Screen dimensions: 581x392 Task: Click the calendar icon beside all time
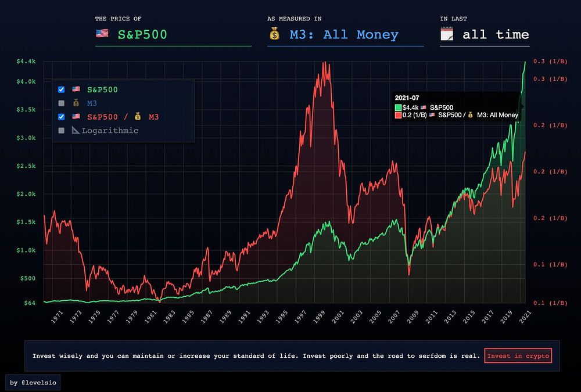[x=447, y=34]
